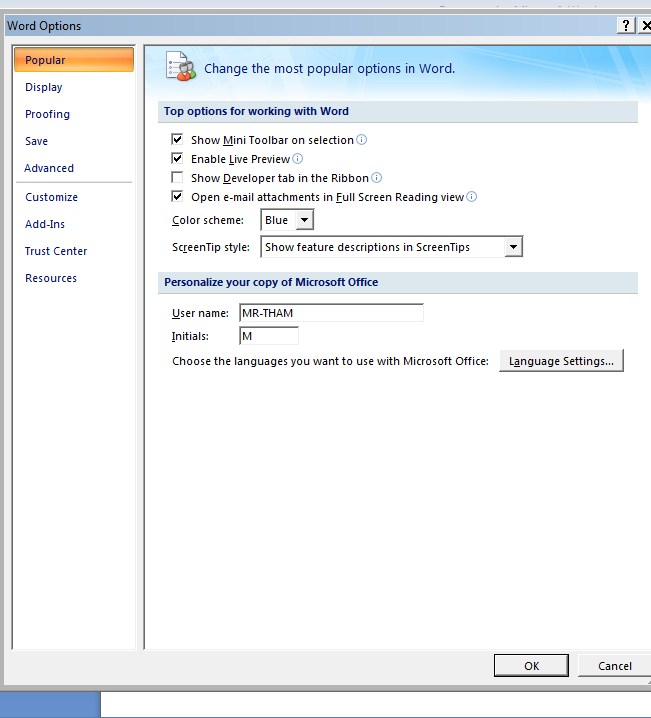Click the 'ScreenTip style:' label
The height and width of the screenshot is (718, 651).
click(x=211, y=247)
